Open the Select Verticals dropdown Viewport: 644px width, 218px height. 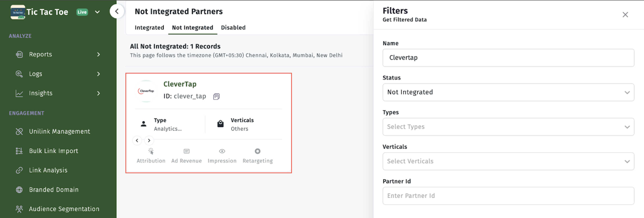point(508,161)
